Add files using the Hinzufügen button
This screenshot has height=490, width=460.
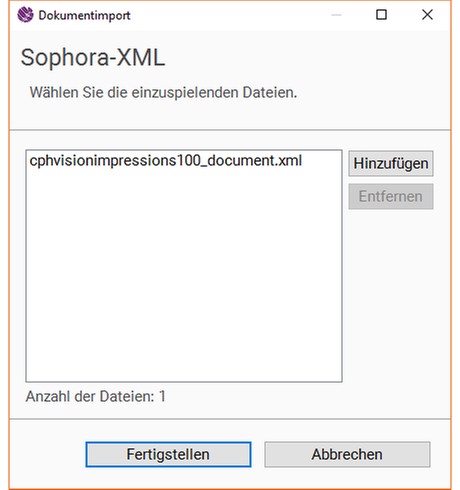point(391,164)
